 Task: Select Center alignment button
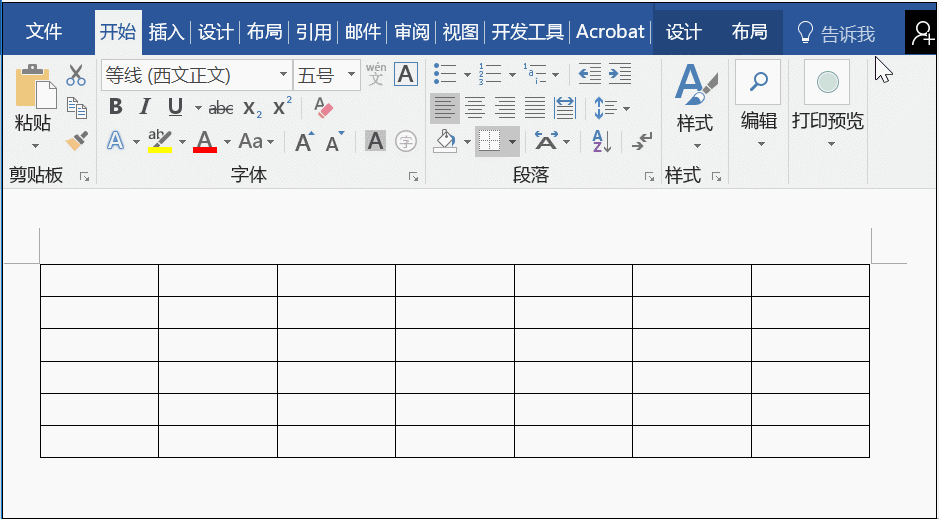tap(475, 108)
